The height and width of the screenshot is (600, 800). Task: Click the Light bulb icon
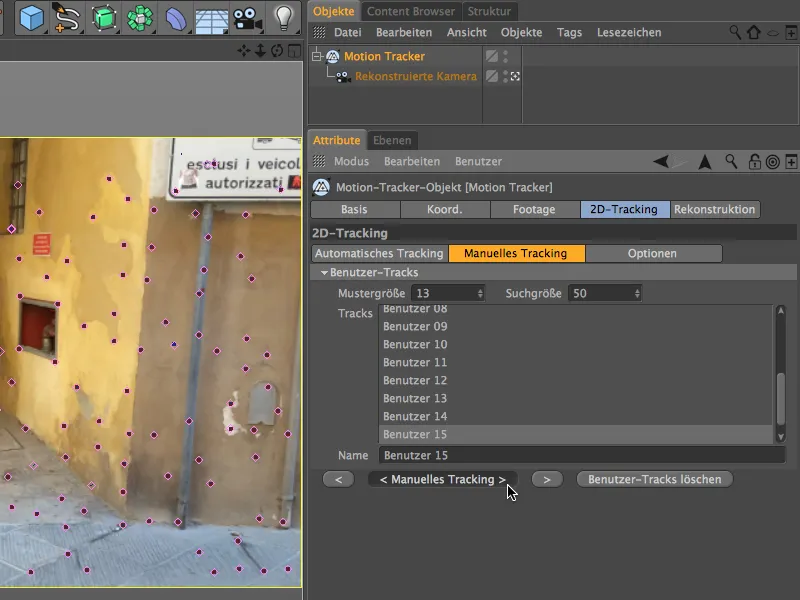[284, 18]
